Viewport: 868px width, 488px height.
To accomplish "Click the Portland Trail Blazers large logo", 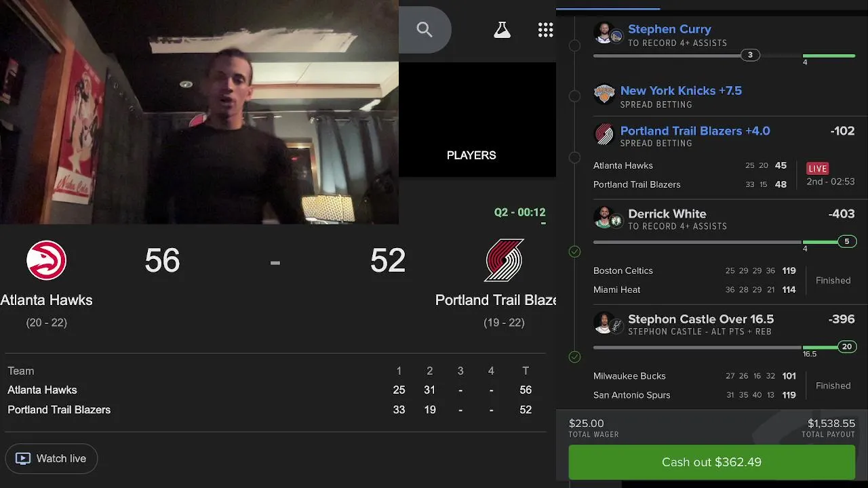I will [x=505, y=260].
